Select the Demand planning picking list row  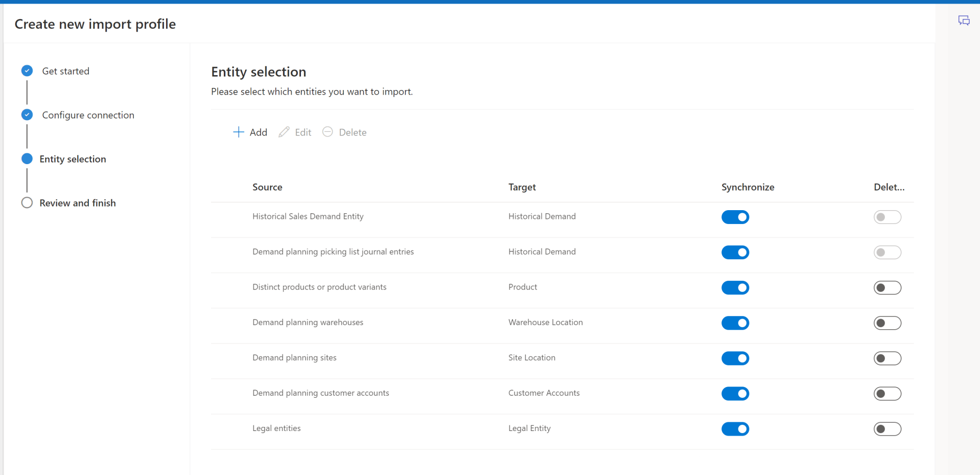[x=333, y=252]
